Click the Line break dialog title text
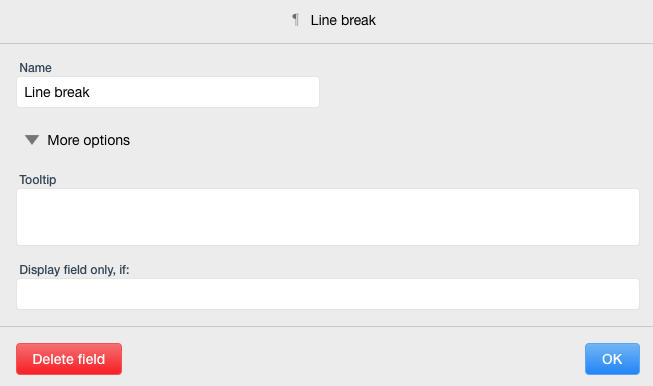The image size is (653, 386). click(343, 20)
